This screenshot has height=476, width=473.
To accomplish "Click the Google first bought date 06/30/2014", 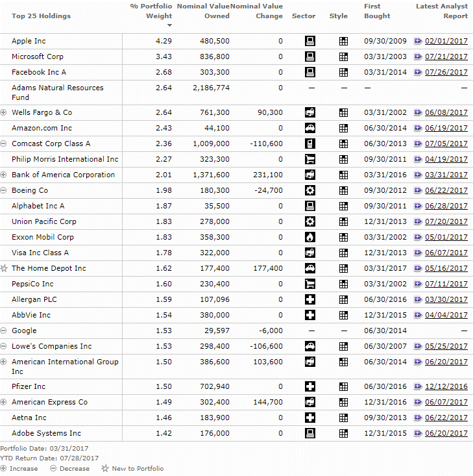I will click(x=385, y=331).
